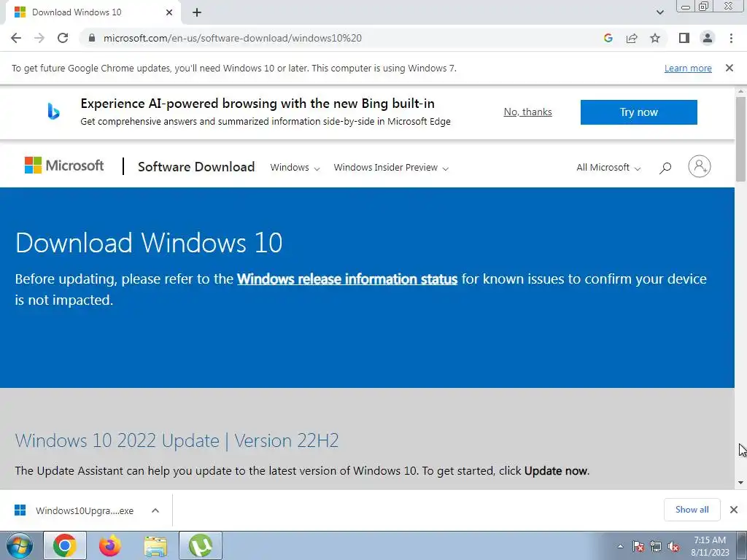
Task: Open the Chrome profile avatar
Action: 708,38
